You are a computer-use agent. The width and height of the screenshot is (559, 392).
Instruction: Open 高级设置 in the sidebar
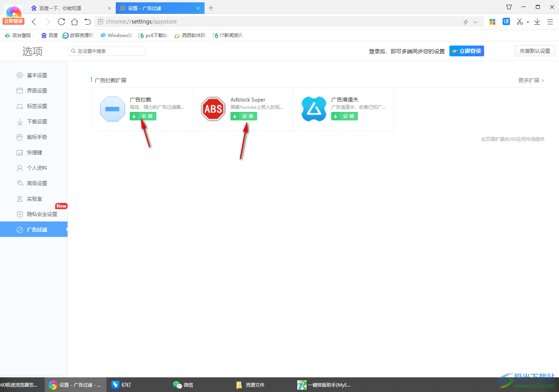pos(34,183)
